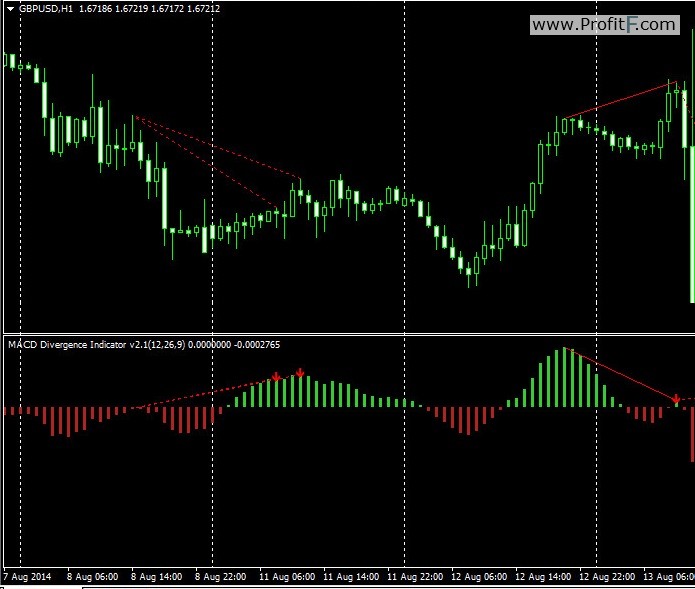Click the price quote 1.67212 in header
Screen dimensions: 695x589
(203, 9)
